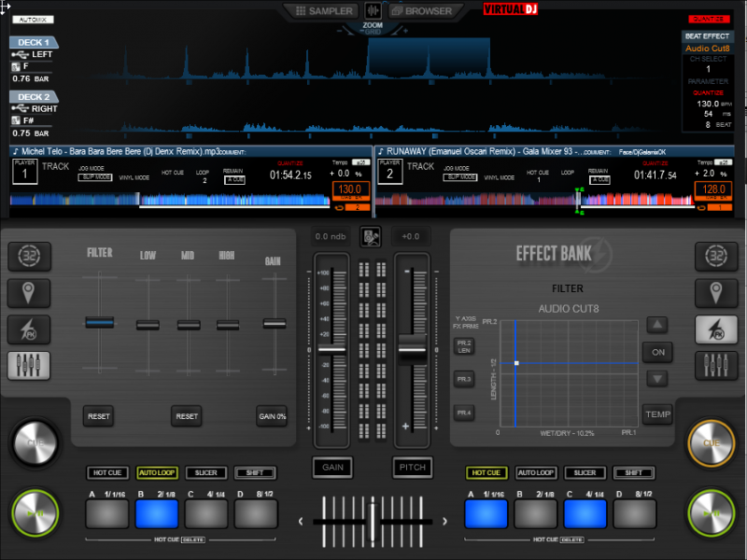Toggle A CUE on Player 1
This screenshot has width=747, height=560.
coord(235,180)
